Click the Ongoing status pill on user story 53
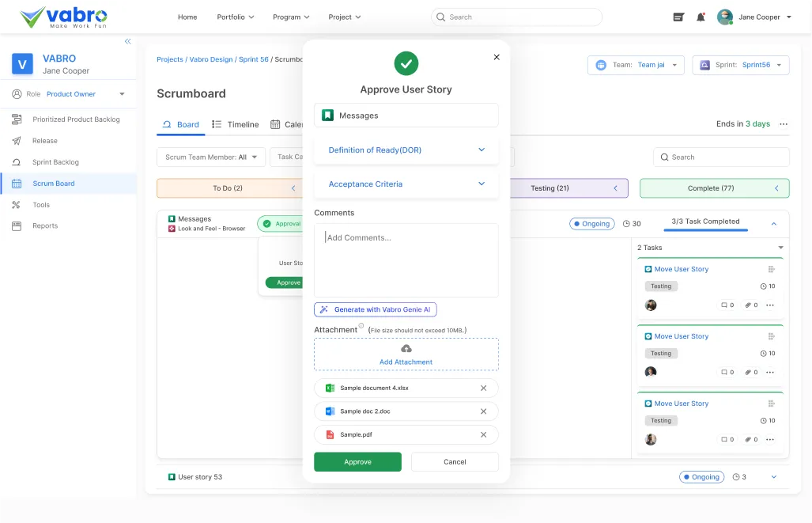The height and width of the screenshot is (523, 812). tap(701, 476)
